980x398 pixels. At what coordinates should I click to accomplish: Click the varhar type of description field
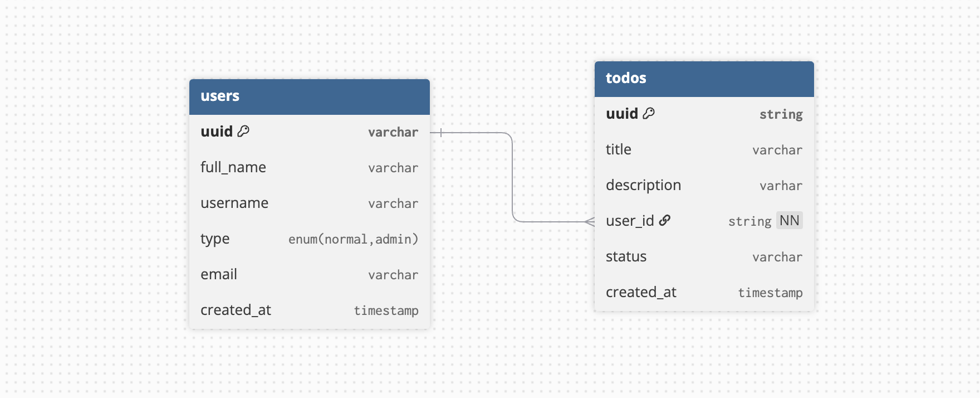coord(781,186)
